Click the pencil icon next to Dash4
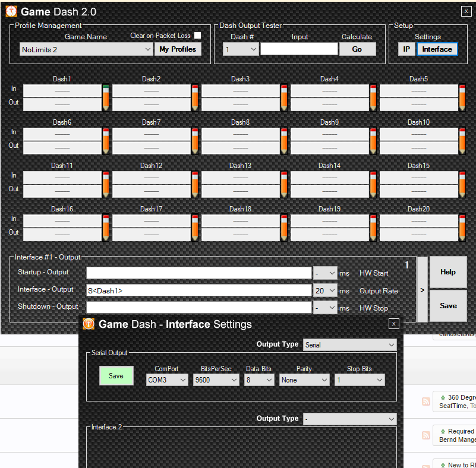Screen dimensions: 476x468 373,97
